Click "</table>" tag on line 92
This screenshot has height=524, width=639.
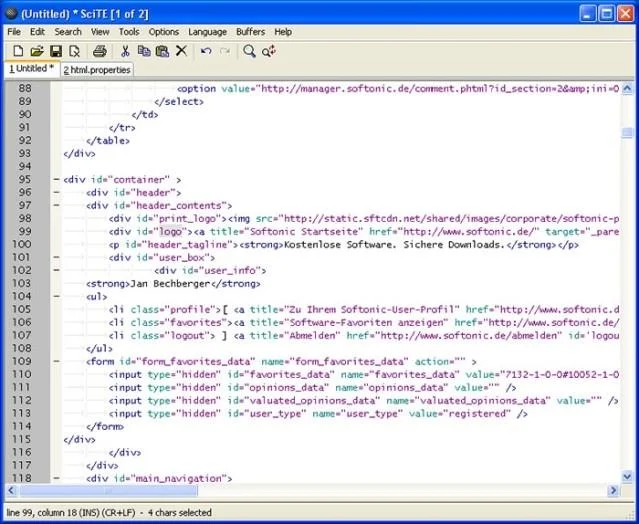point(108,141)
